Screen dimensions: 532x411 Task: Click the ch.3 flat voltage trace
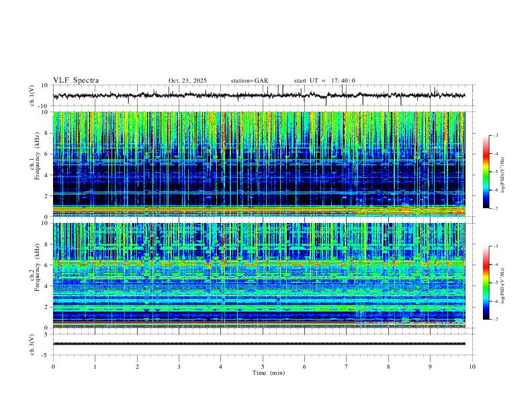click(259, 344)
